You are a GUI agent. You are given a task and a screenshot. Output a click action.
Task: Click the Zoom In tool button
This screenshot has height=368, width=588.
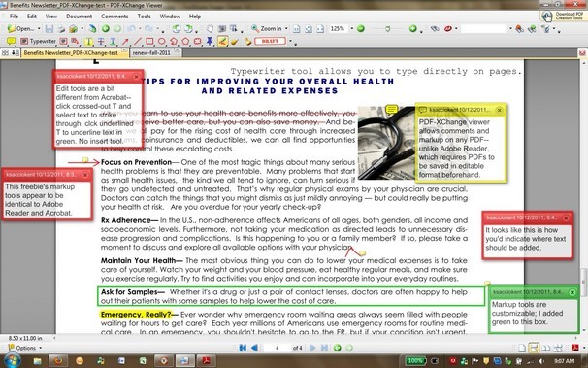point(267,28)
